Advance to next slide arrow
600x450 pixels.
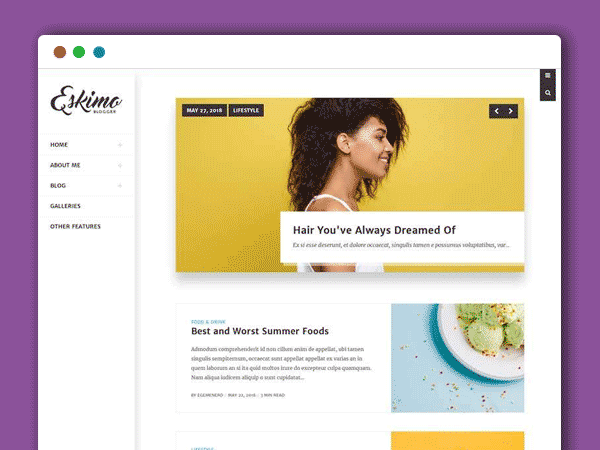(510, 111)
